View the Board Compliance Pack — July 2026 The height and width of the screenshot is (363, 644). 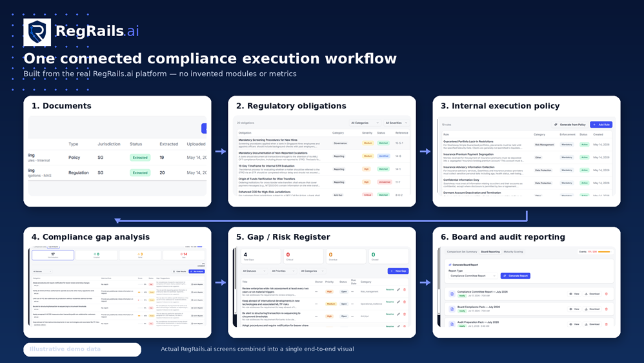(574, 309)
